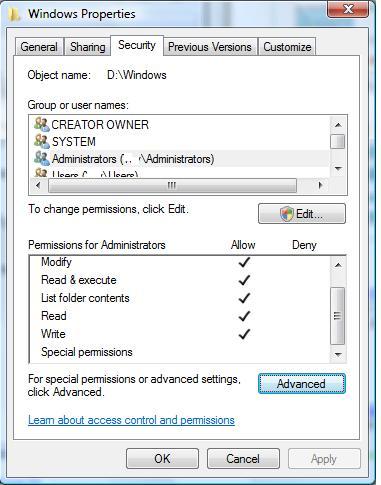Image resolution: width=381 pixels, height=485 pixels.
Task: Click the Allow checkmark for Write
Action: click(244, 334)
